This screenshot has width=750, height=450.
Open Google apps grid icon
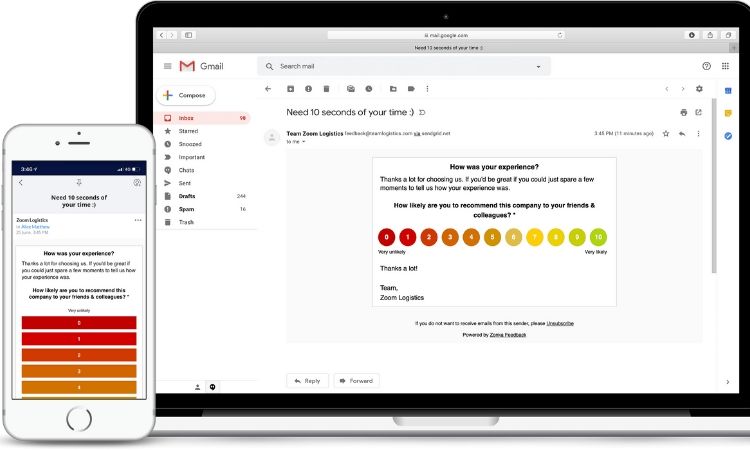click(726, 66)
